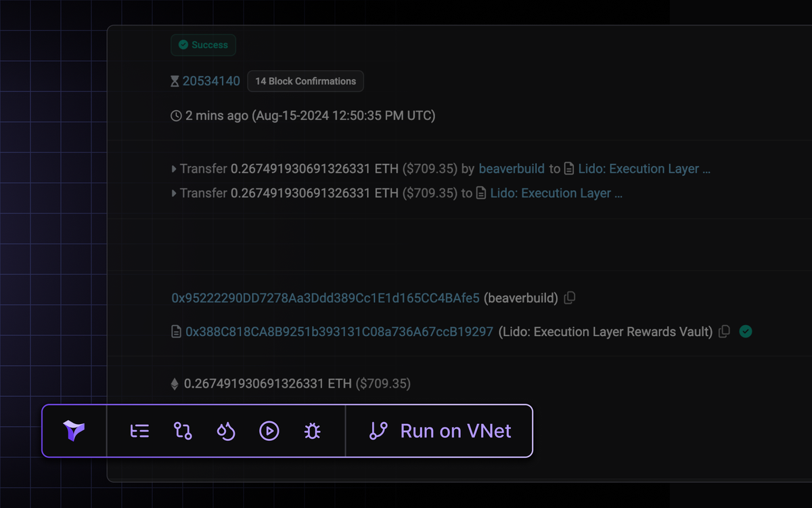Click the play simulate icon
Viewport: 812px width, 508px height.
point(269,431)
